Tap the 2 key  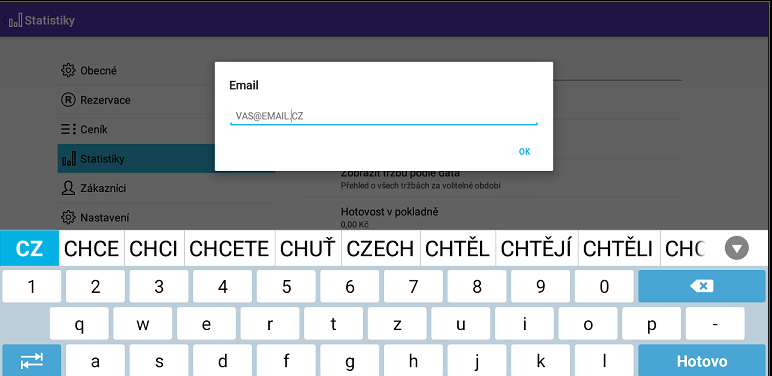click(x=96, y=286)
